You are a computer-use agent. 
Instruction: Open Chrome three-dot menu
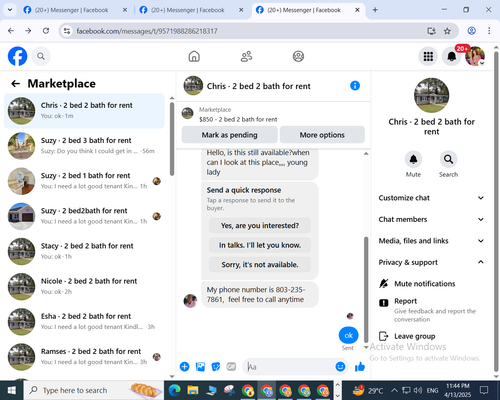pyautogui.click(x=489, y=31)
